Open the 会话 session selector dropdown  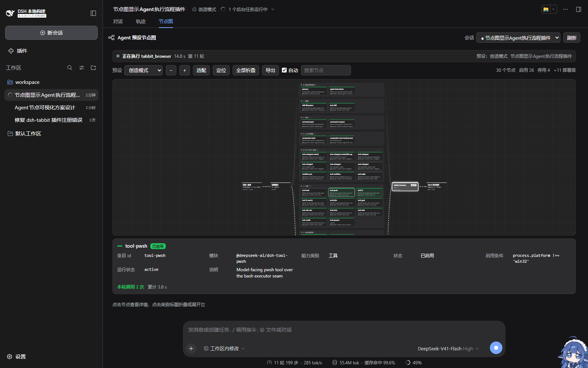pyautogui.click(x=518, y=38)
